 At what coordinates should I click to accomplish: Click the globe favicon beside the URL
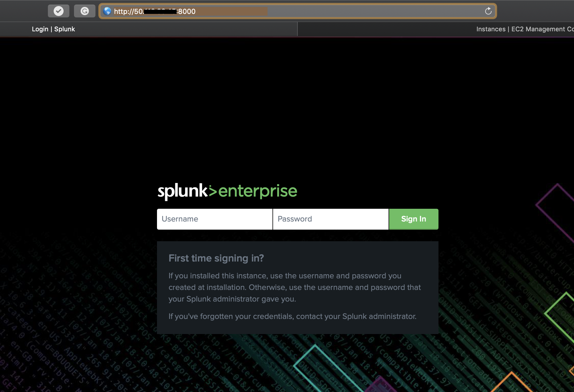(107, 12)
